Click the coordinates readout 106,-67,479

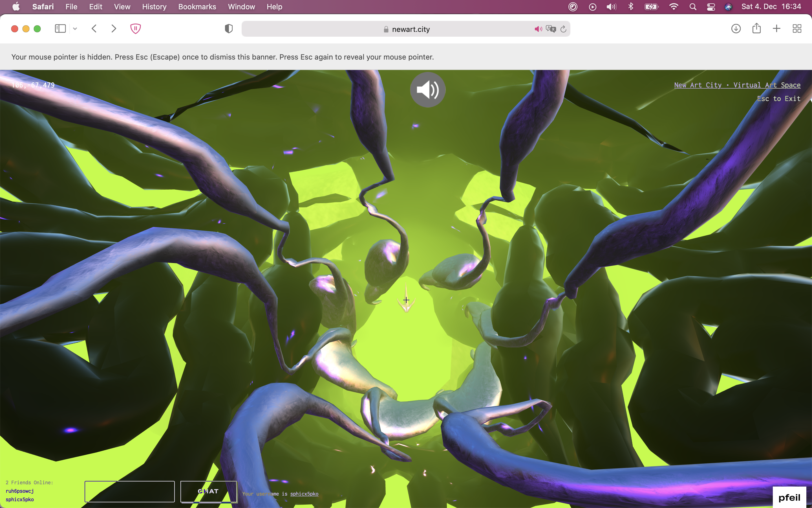pyautogui.click(x=33, y=85)
